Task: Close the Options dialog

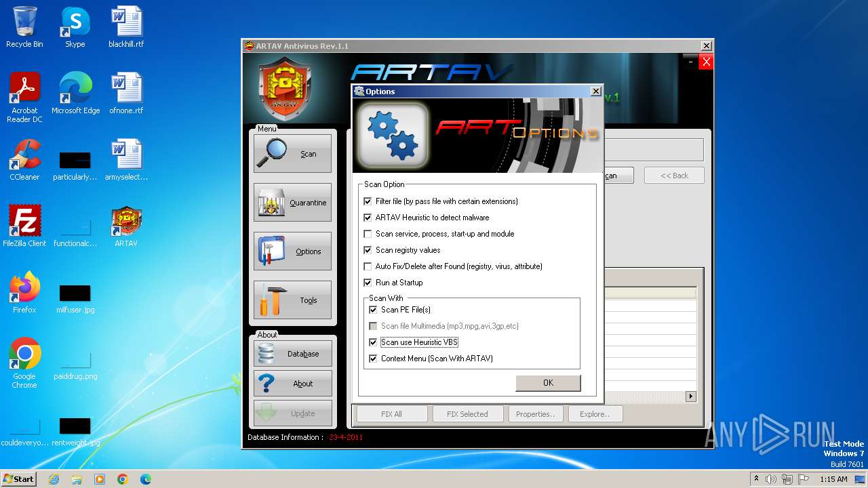Action: (x=596, y=91)
